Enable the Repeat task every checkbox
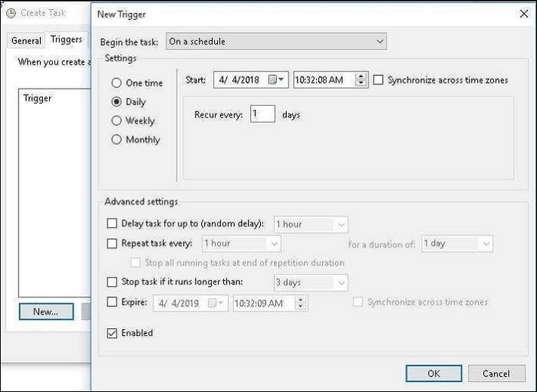Screen dimensions: 537x392 point(112,243)
